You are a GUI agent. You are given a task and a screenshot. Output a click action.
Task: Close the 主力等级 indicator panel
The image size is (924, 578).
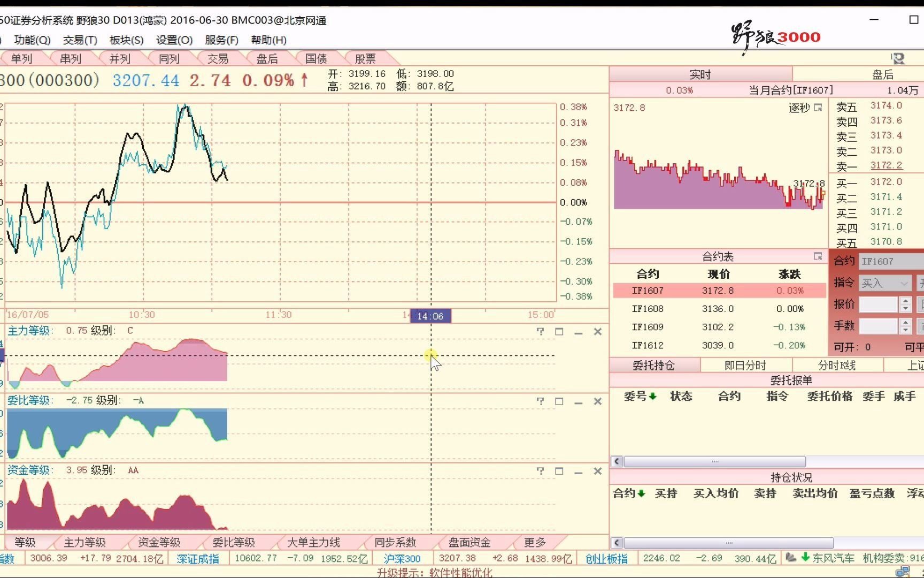[x=598, y=332]
